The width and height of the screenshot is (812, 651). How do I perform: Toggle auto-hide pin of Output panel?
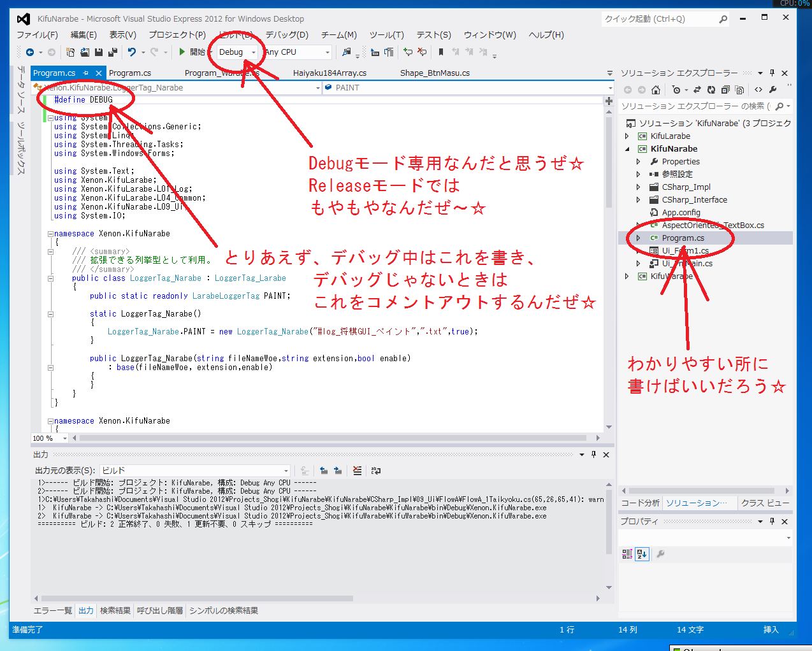click(x=593, y=454)
